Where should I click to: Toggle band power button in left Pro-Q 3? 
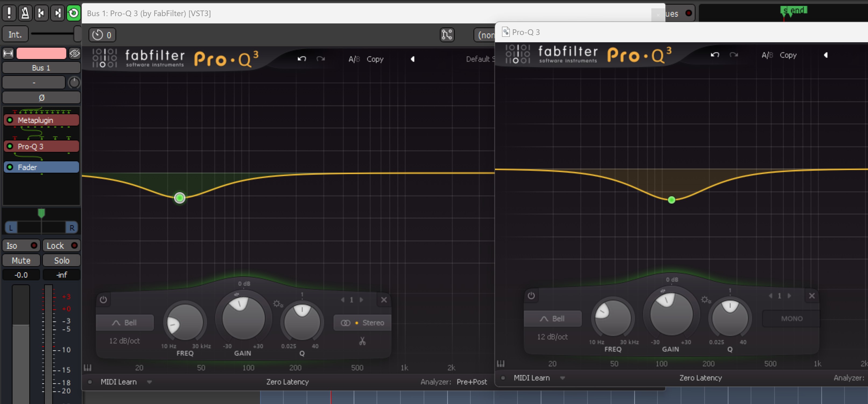(103, 300)
